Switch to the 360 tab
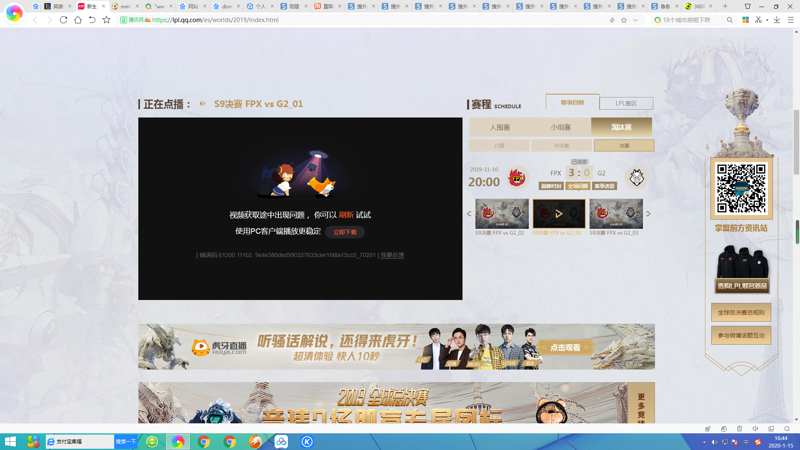The image size is (800, 450). [696, 6]
